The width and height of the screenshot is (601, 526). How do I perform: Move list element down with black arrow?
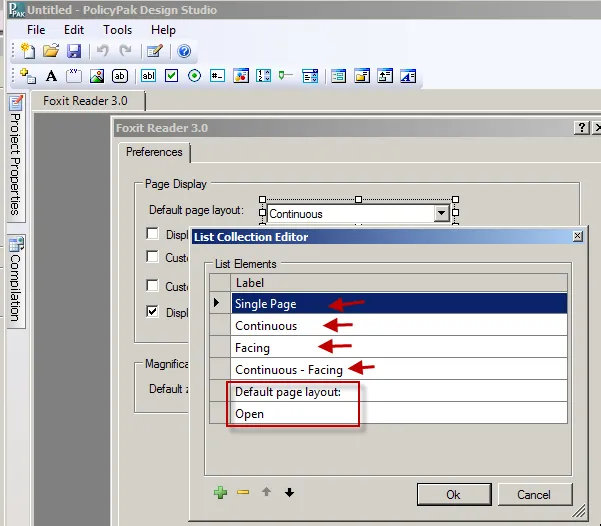pyautogui.click(x=289, y=492)
